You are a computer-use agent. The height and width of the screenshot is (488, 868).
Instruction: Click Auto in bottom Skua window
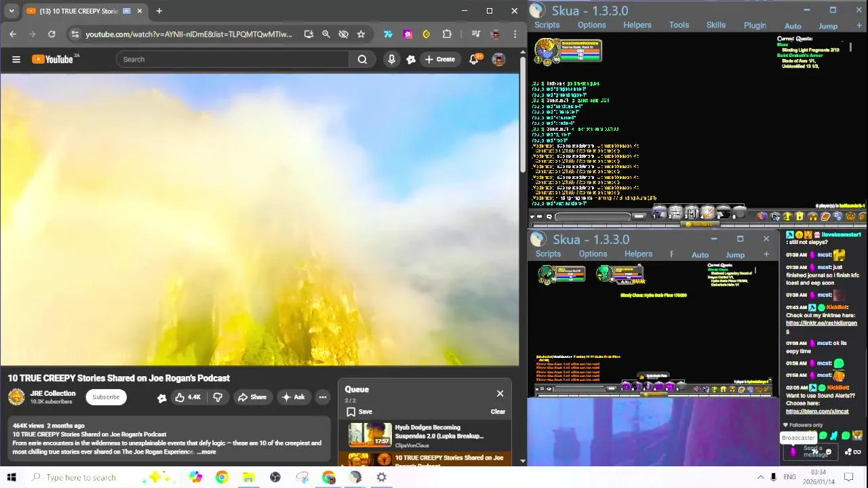pyautogui.click(x=700, y=255)
